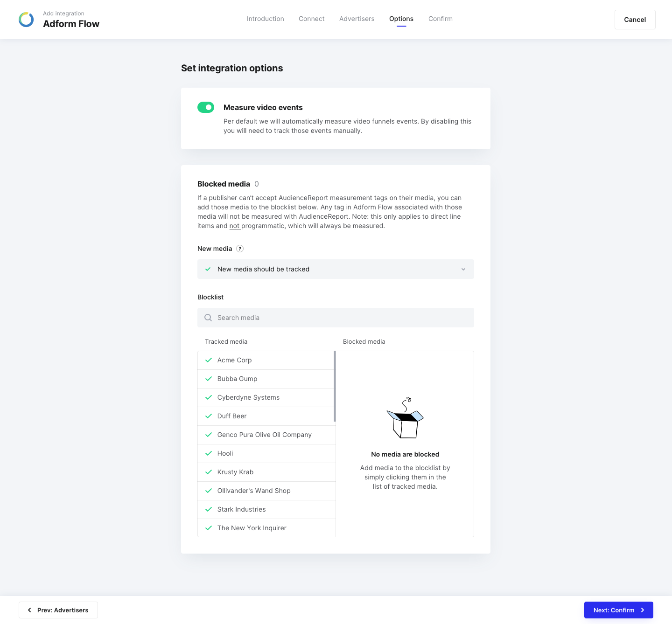The height and width of the screenshot is (624, 672).
Task: Block Stark Industries media item
Action: 266,509
